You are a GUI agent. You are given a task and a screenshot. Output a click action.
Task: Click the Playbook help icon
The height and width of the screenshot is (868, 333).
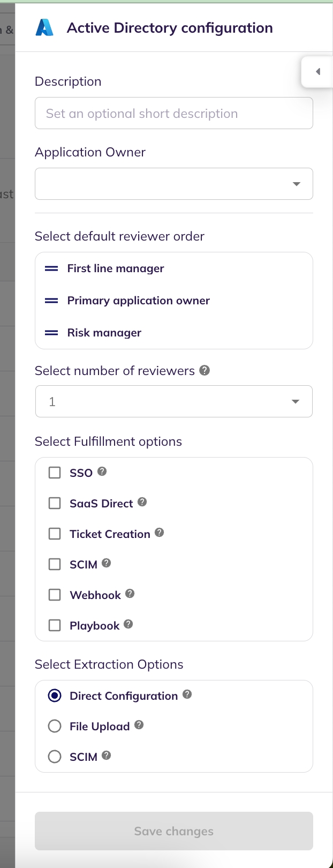tap(128, 624)
